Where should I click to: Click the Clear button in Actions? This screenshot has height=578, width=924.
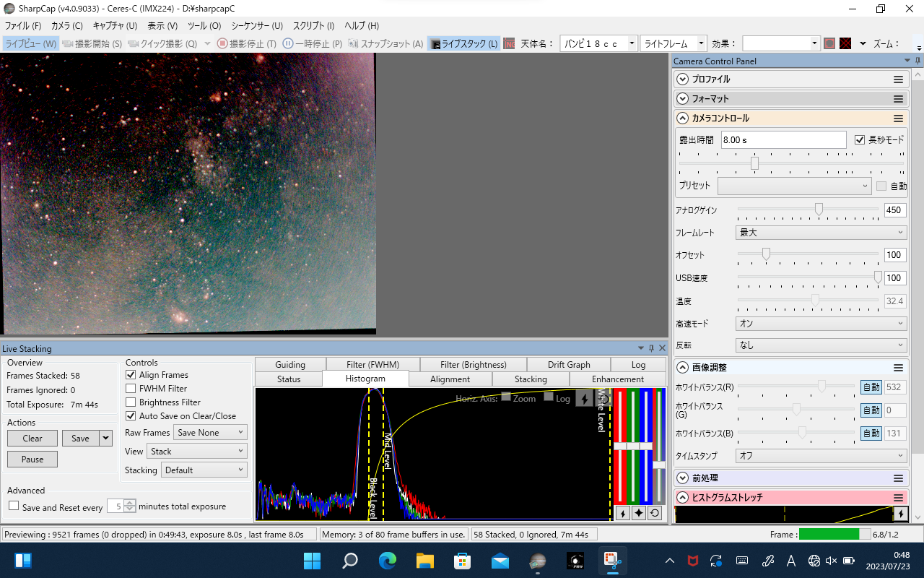click(32, 438)
